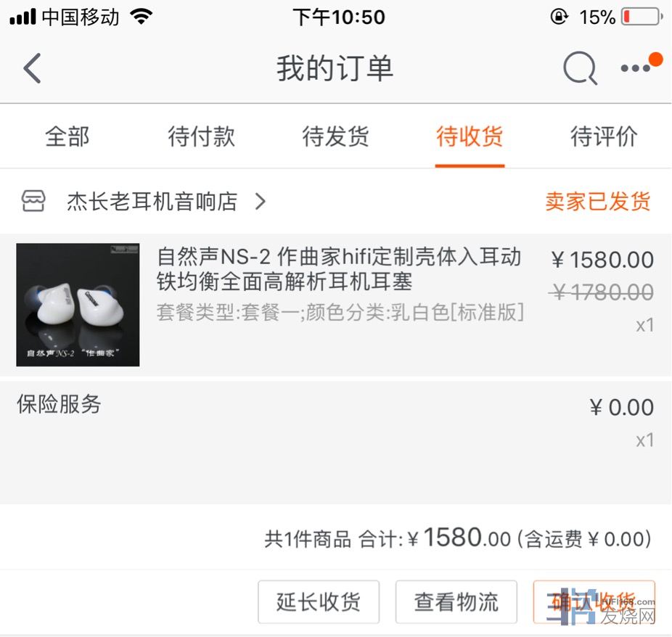Switch to the 全部 tab
The height and width of the screenshot is (637, 672).
pyautogui.click(x=67, y=136)
